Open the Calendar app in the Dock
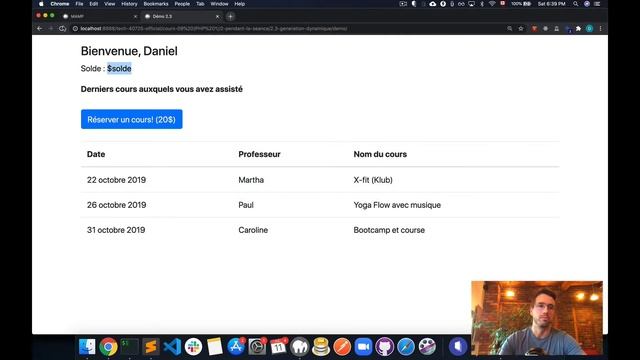Image resolution: width=640 pixels, height=360 pixels. 278,347
